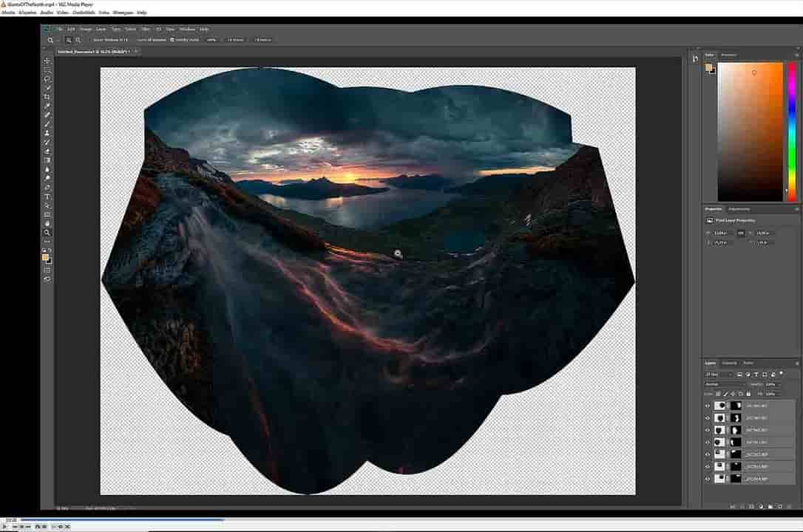Open the Photoshop Image menu
Screen dimensions: 803x532
click(86, 29)
